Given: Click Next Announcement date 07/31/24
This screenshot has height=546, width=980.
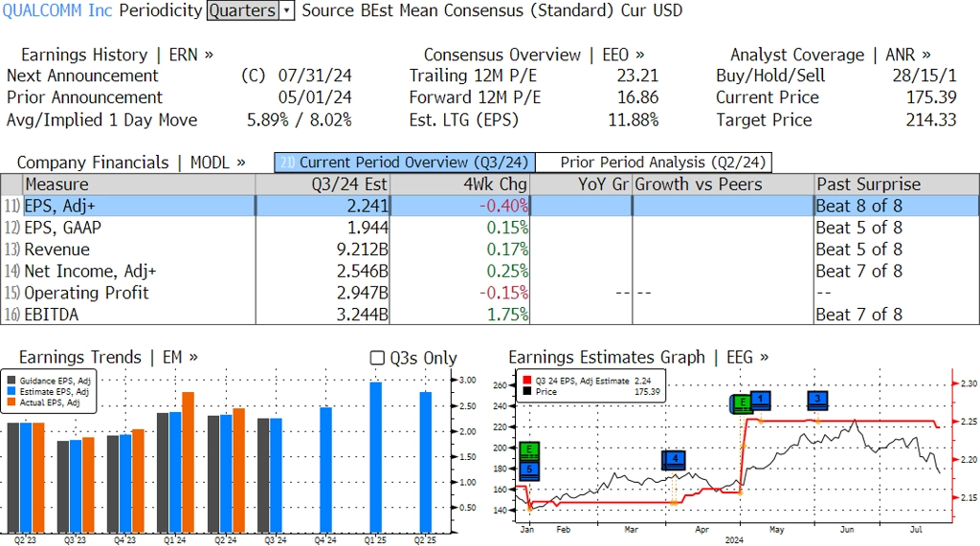Looking at the screenshot, I should click(x=315, y=76).
